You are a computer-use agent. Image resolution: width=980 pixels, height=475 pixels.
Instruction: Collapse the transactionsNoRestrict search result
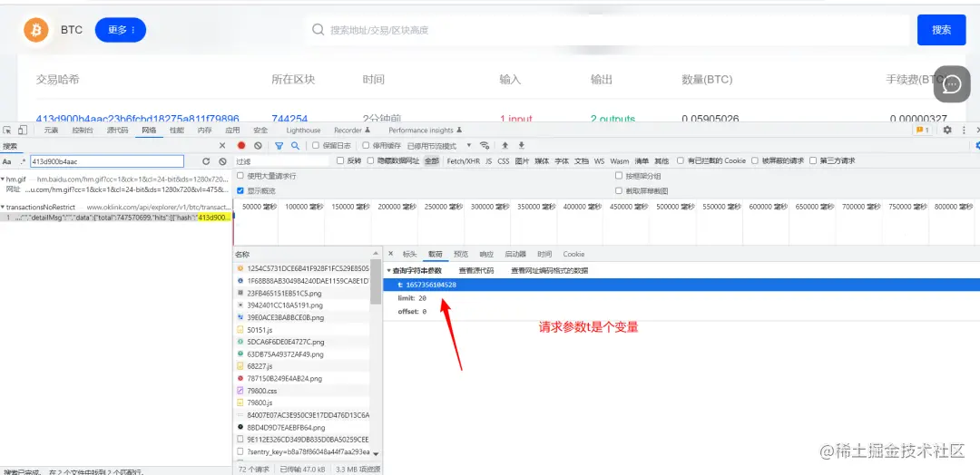click(x=3, y=208)
